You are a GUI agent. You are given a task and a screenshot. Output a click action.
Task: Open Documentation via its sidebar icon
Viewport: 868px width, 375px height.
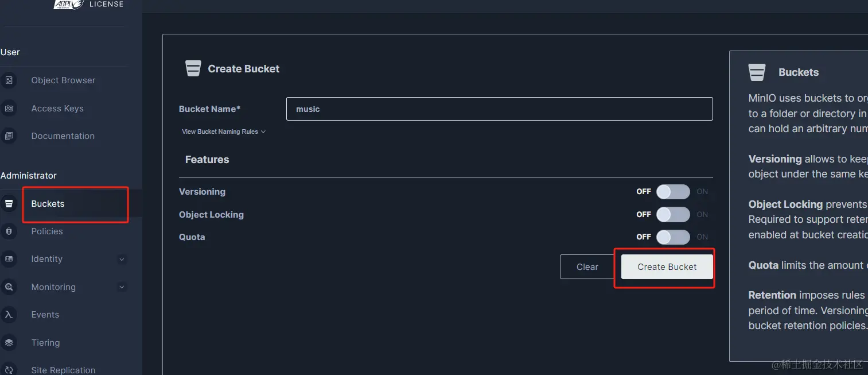click(10, 136)
